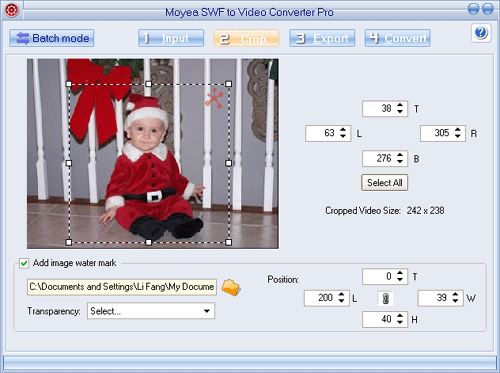The image size is (500, 373).
Task: Go to step 2 Crop tab
Action: pos(246,38)
